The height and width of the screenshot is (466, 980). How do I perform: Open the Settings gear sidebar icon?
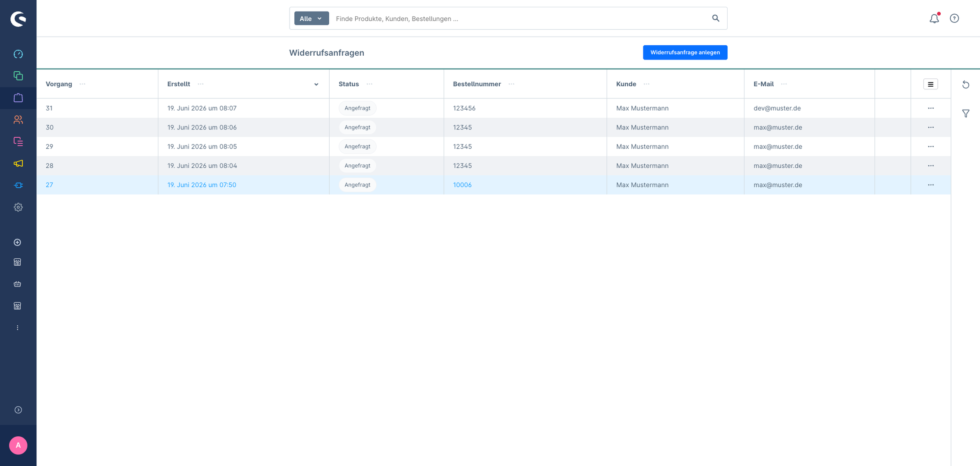[x=18, y=207]
